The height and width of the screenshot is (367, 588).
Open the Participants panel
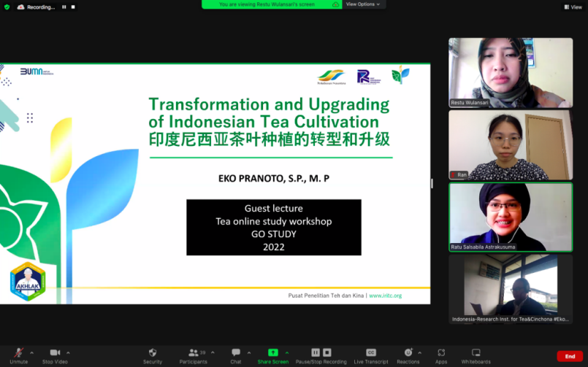(x=194, y=353)
